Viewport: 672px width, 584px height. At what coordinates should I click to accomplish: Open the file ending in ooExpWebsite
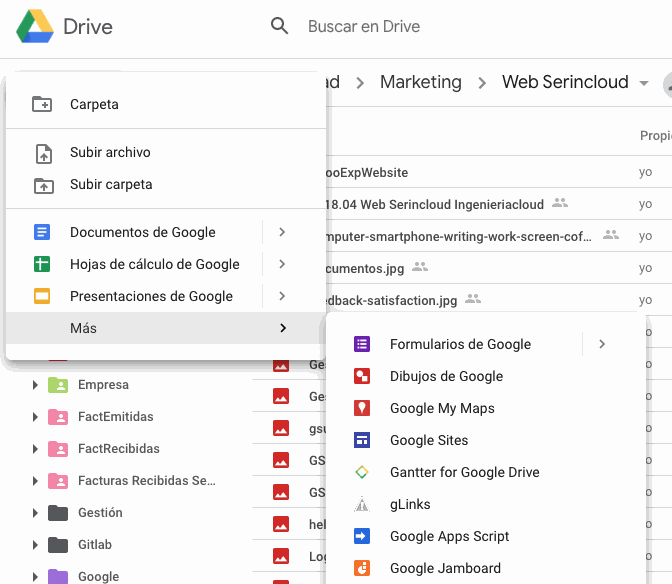tap(366, 172)
